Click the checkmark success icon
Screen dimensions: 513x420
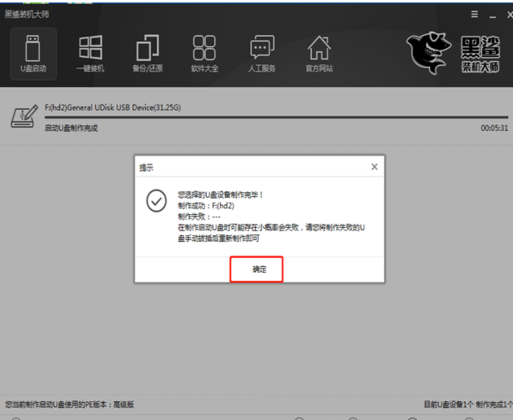pyautogui.click(x=156, y=200)
